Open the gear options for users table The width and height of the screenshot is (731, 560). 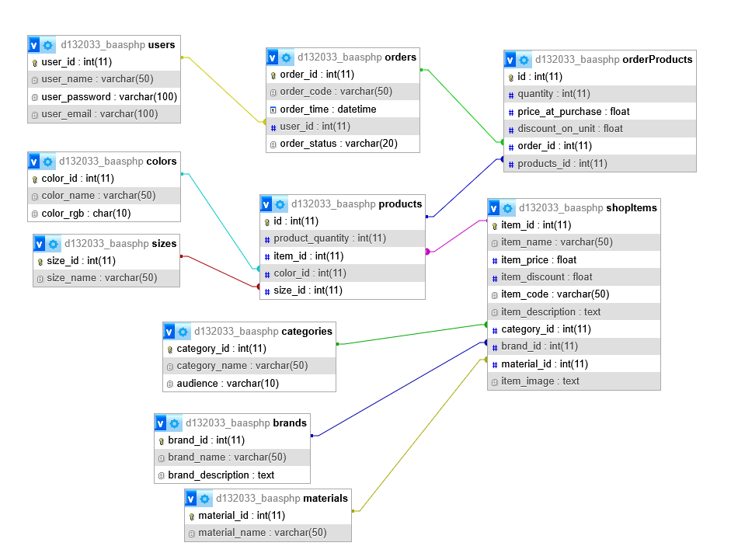(x=48, y=45)
